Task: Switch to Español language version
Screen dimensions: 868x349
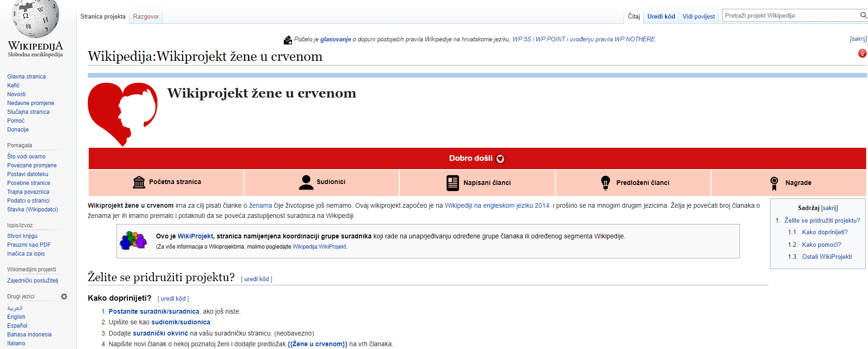Action: click(17, 326)
